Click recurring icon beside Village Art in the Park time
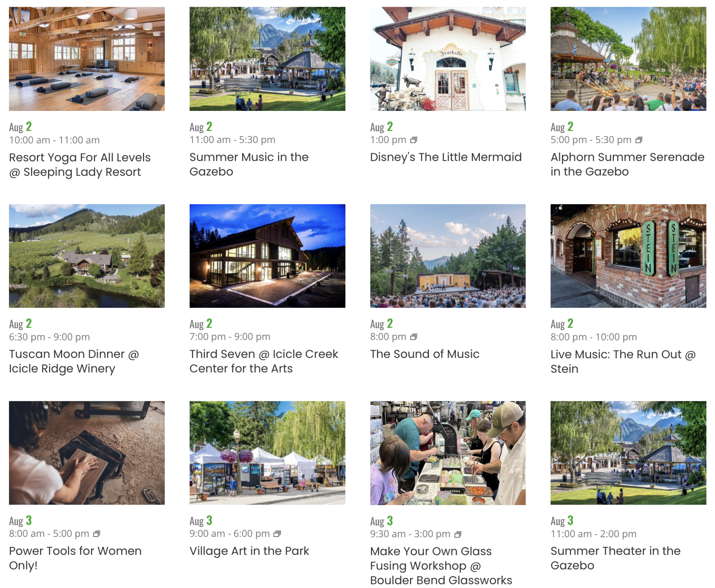This screenshot has width=715, height=588. (x=277, y=534)
